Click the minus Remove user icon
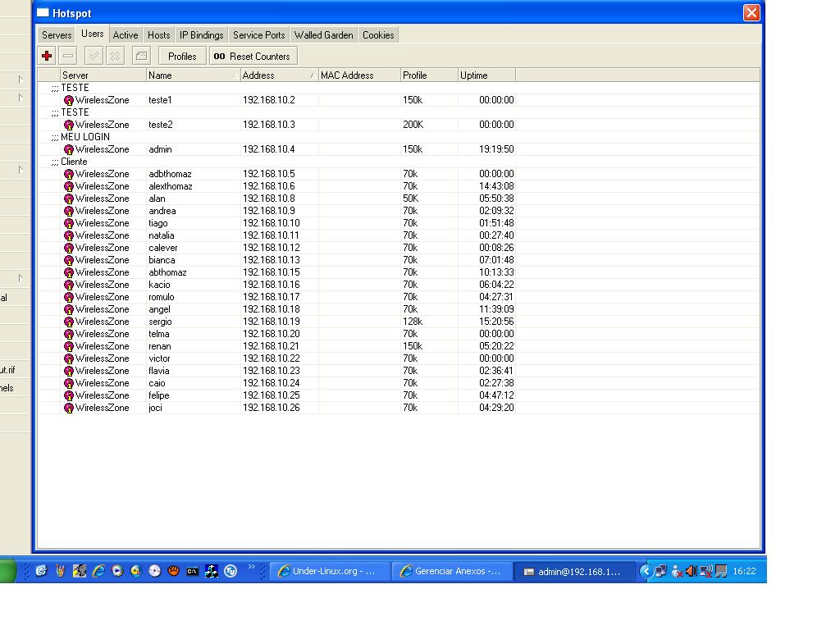840x630 pixels. pos(68,56)
